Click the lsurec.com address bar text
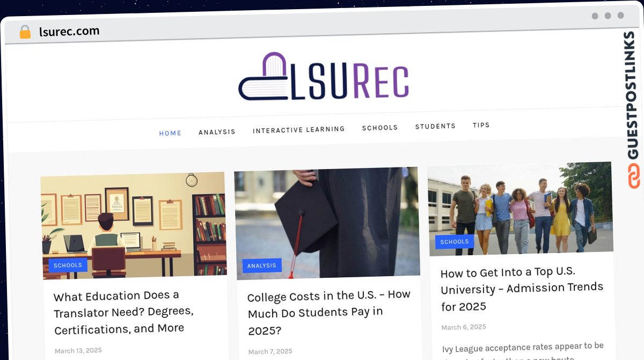Viewport: 644px width, 360px height. point(69,31)
